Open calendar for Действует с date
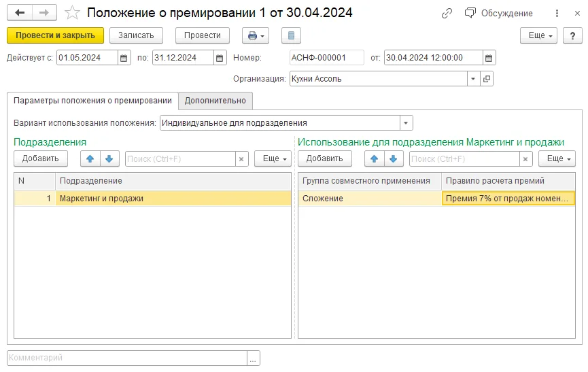The width and height of the screenshot is (588, 372). [x=124, y=58]
